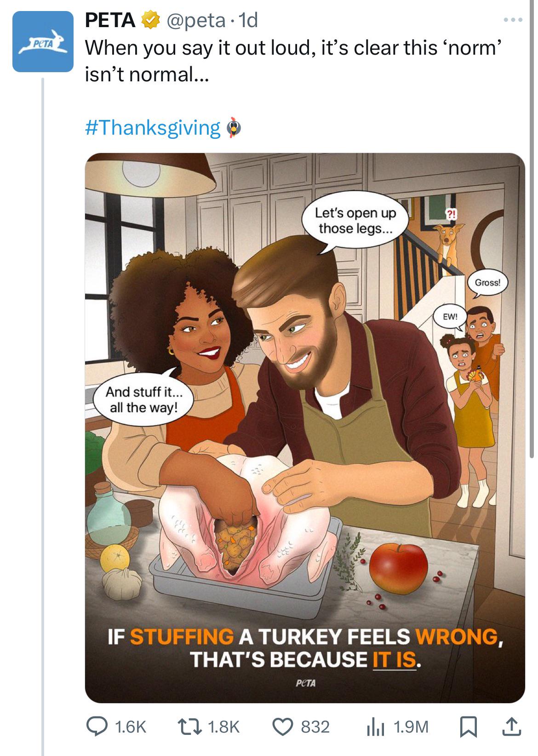
Task: Click the 1.8K repost count
Action: click(x=224, y=727)
